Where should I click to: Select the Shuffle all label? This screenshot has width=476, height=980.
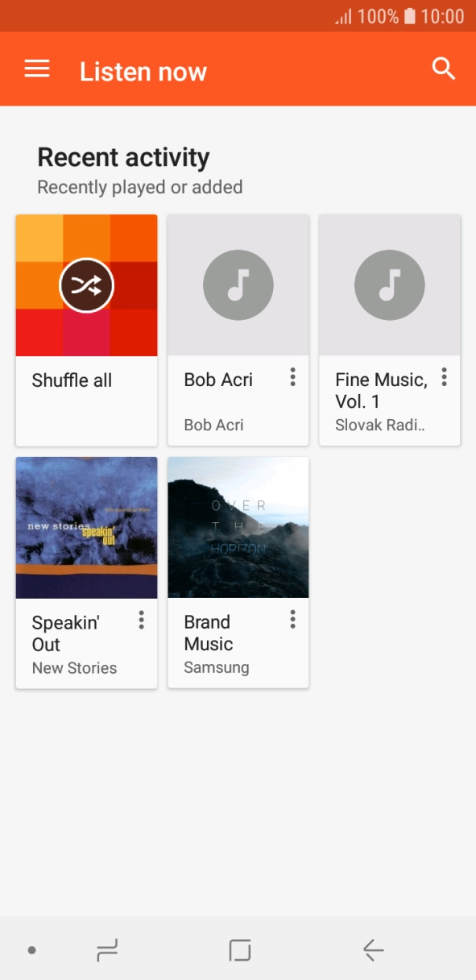click(x=72, y=380)
